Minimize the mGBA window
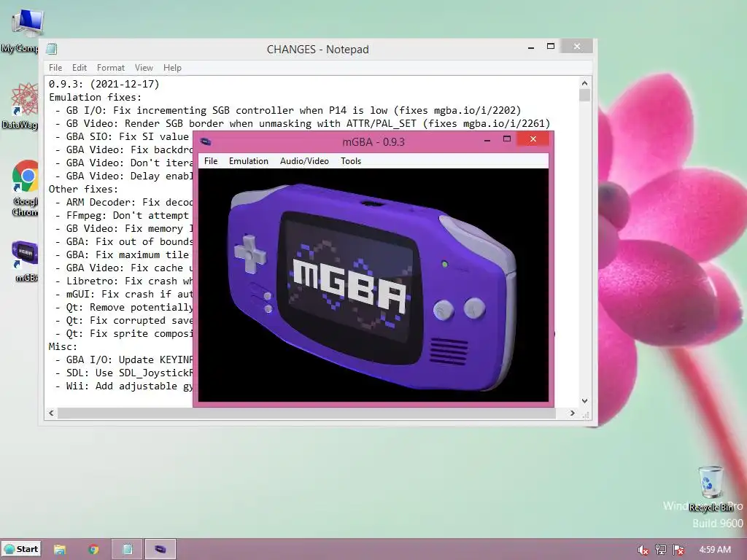This screenshot has width=747, height=560. (487, 140)
